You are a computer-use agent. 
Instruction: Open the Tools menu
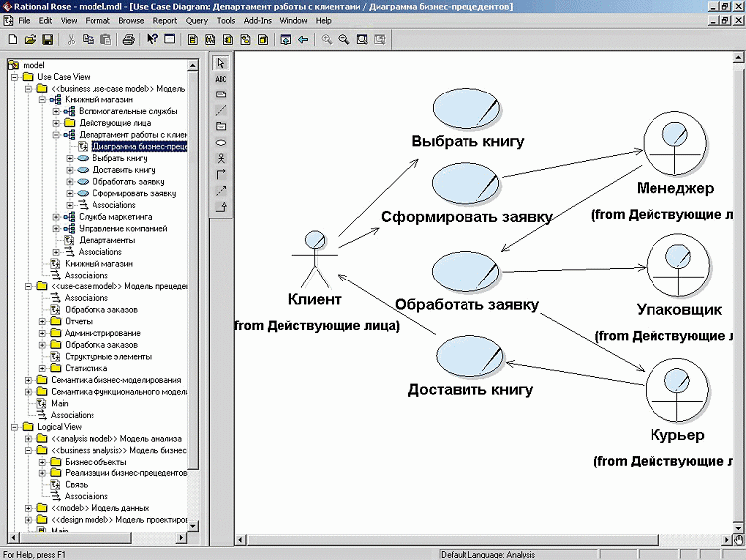click(226, 21)
